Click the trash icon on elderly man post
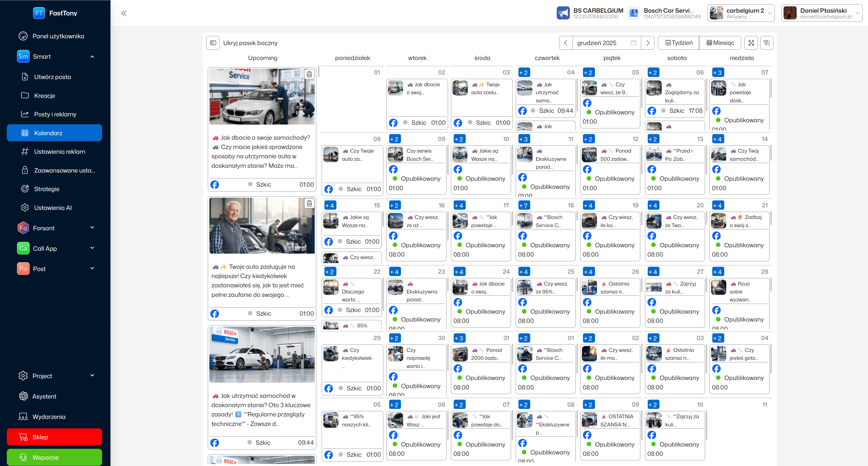 (x=309, y=204)
